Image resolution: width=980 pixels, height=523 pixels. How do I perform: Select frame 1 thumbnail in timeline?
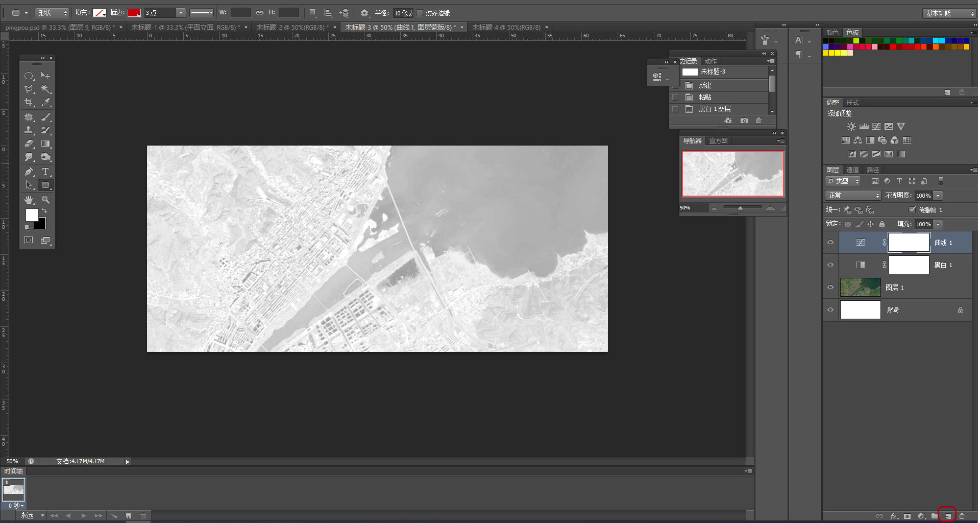click(14, 490)
